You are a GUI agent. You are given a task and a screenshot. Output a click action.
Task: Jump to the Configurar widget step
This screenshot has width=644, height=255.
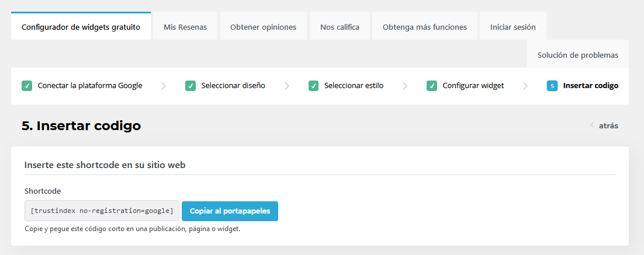pos(473,86)
